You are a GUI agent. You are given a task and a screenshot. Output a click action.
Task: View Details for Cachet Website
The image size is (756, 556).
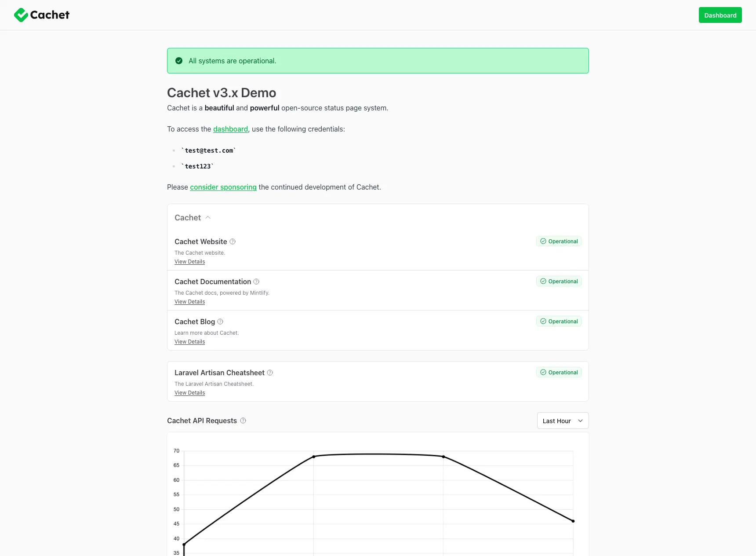click(189, 261)
